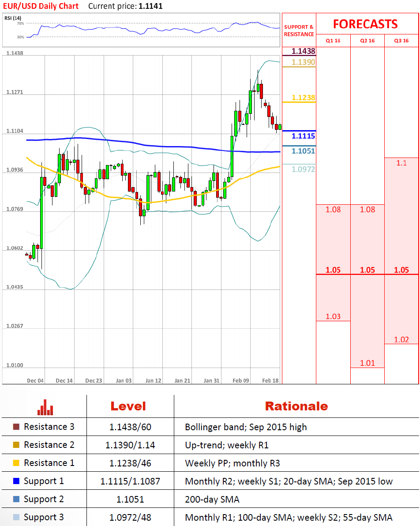
Task: Click the Dec 04 date axis label
Action: coord(35,381)
